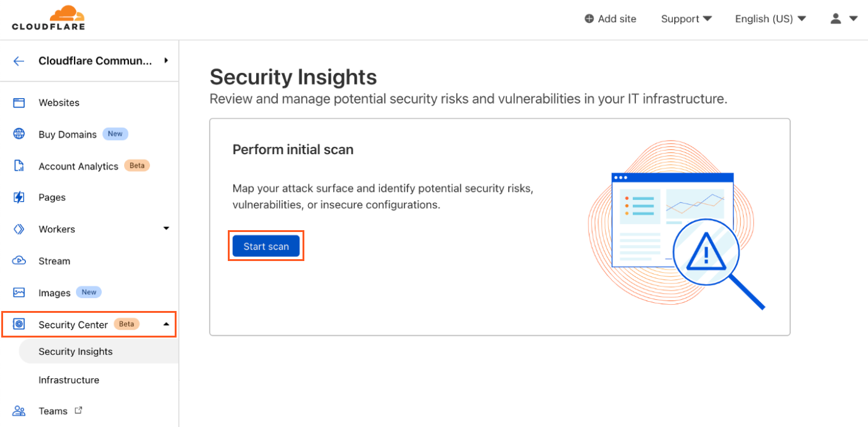Open the Workers section icon
Screen dimensions: 868x427
point(19,228)
